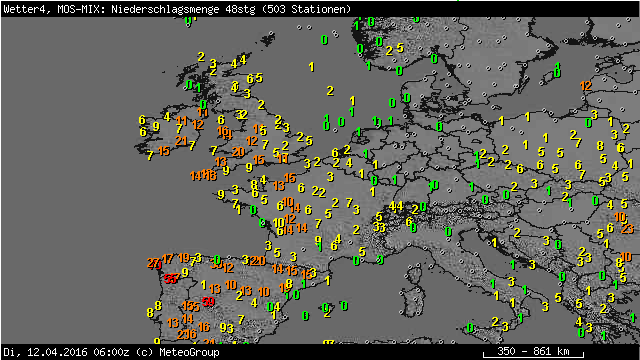This screenshot has width=640, height=360.
Task: Click the yellow 93 in southern Spain
Action: (x=227, y=328)
